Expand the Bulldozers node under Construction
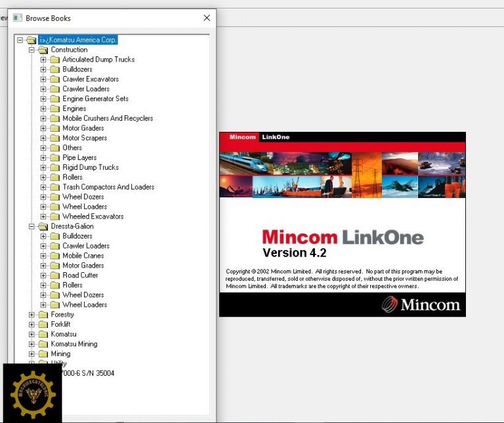The image size is (504, 423). click(43, 70)
